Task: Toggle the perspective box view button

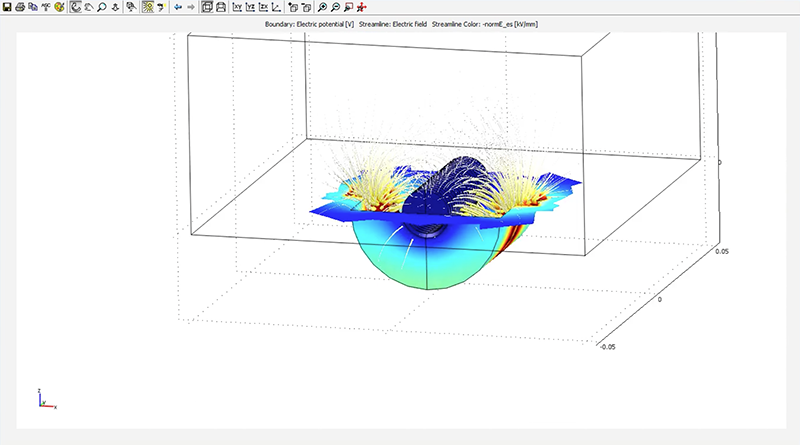Action: pyautogui.click(x=207, y=7)
